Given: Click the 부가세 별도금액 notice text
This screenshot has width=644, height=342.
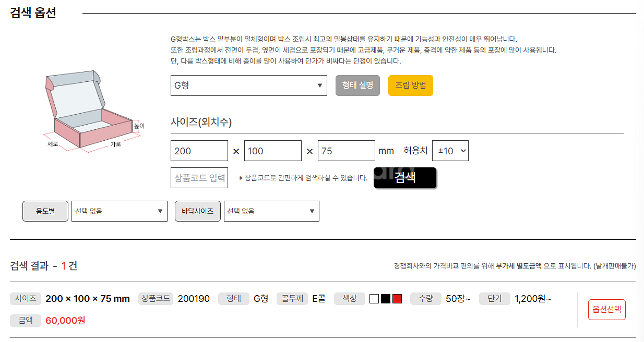Looking at the screenshot, I should pos(519,266).
